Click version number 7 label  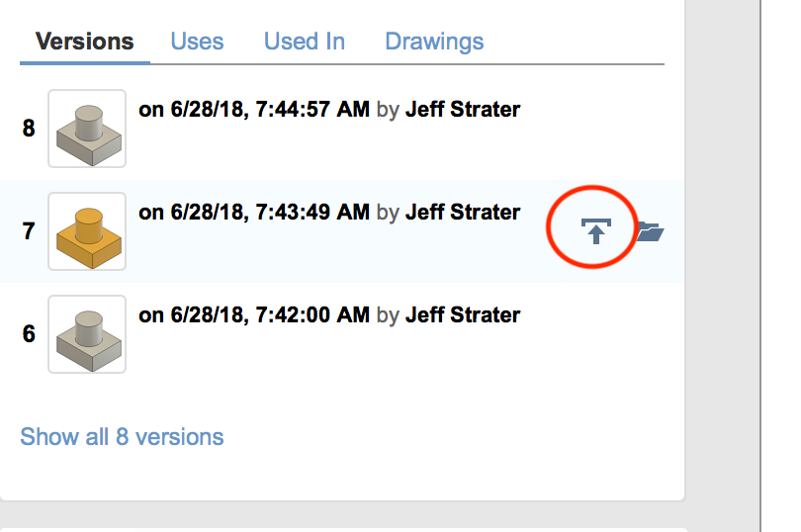29,231
